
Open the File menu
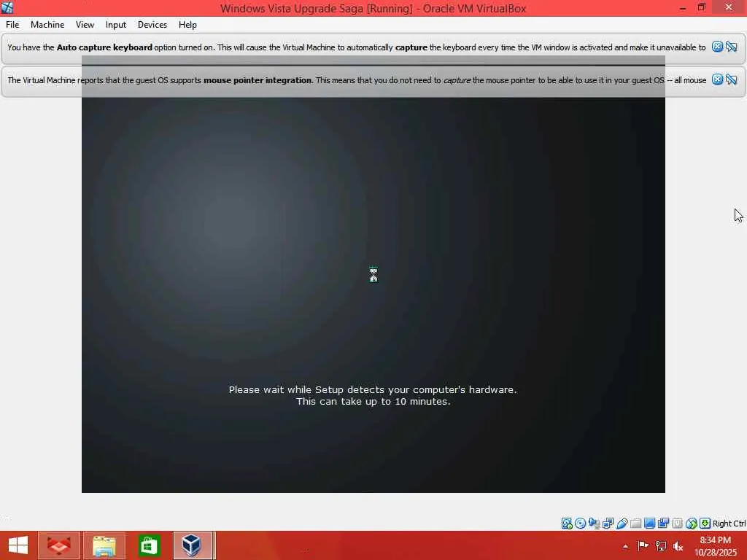click(12, 25)
